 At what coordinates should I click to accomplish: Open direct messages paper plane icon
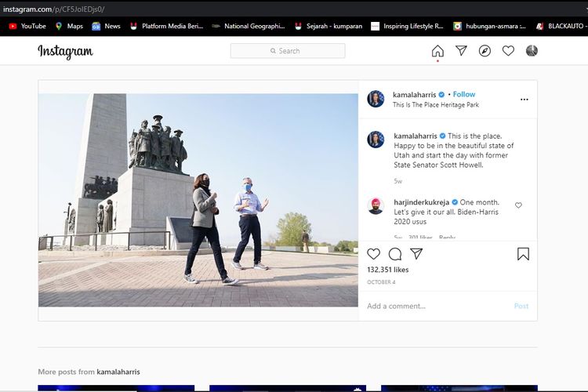click(x=461, y=51)
